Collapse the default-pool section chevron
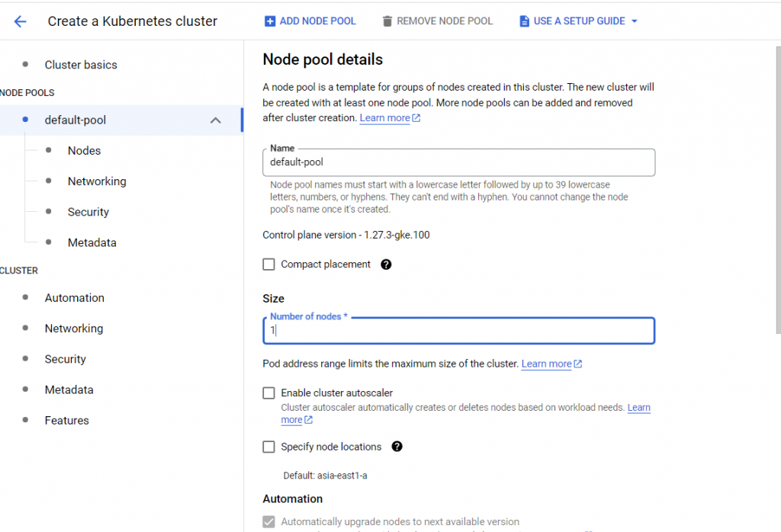 coord(216,120)
